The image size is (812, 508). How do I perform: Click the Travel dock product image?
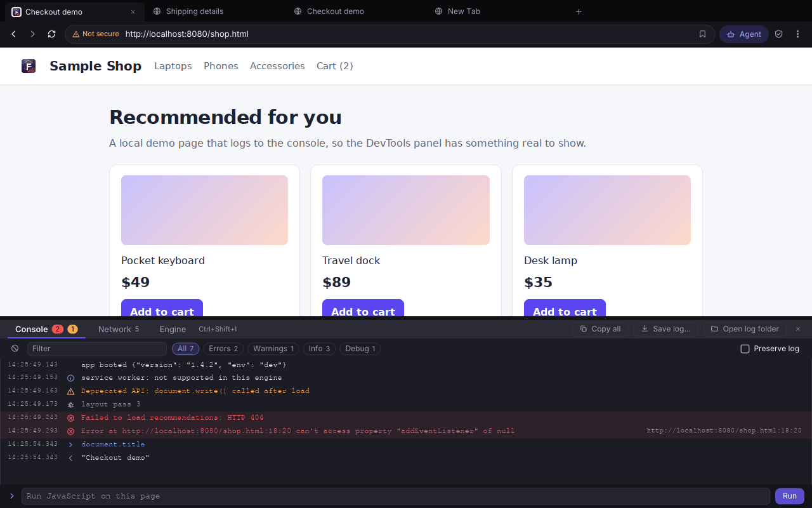(x=406, y=210)
